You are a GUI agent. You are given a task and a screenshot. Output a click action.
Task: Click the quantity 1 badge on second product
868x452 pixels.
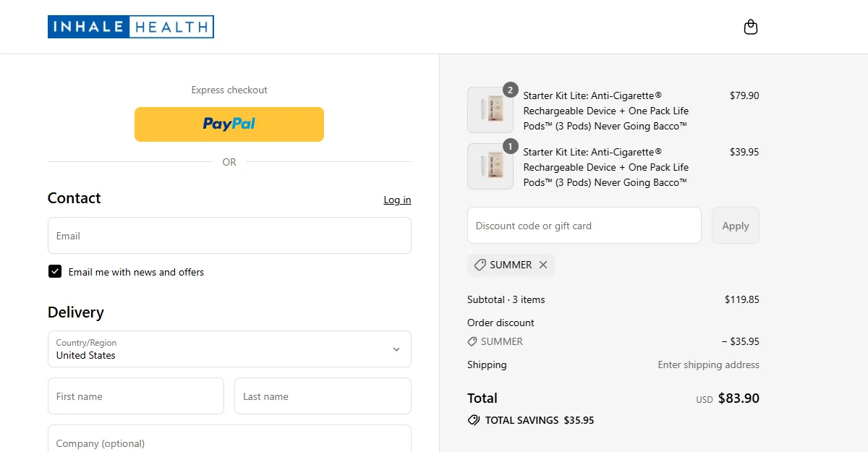point(511,146)
